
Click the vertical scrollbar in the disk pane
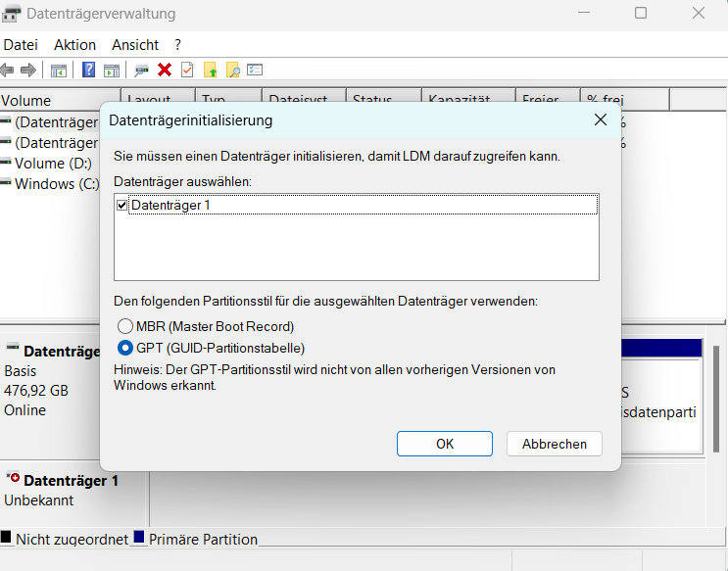pyautogui.click(x=716, y=400)
